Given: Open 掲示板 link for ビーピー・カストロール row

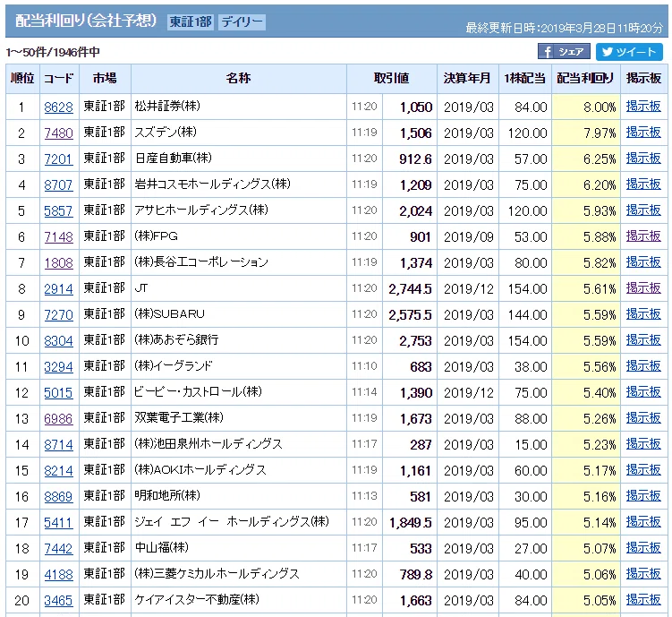Looking at the screenshot, I should 643,392.
